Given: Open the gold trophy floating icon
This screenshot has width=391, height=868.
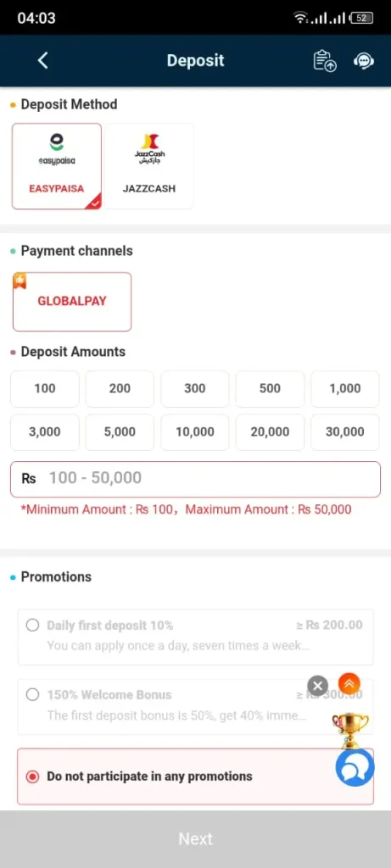Looking at the screenshot, I should tap(350, 728).
